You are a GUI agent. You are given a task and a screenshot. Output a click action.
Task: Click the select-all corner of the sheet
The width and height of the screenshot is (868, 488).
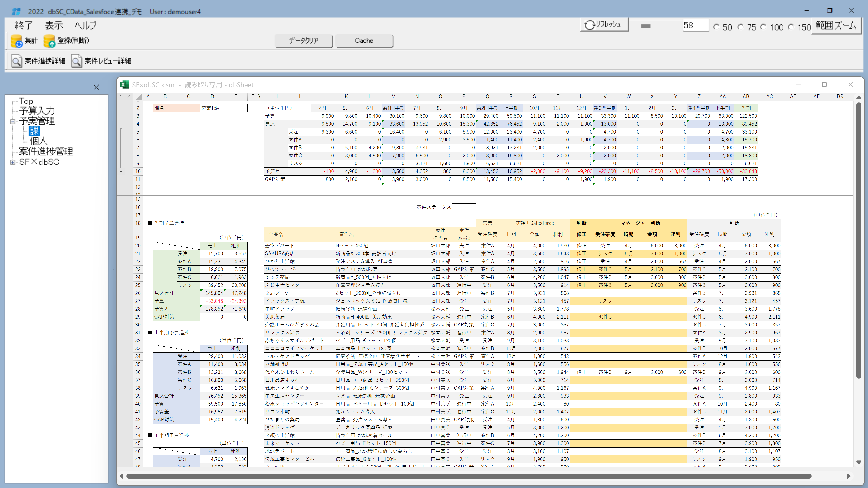pos(139,97)
